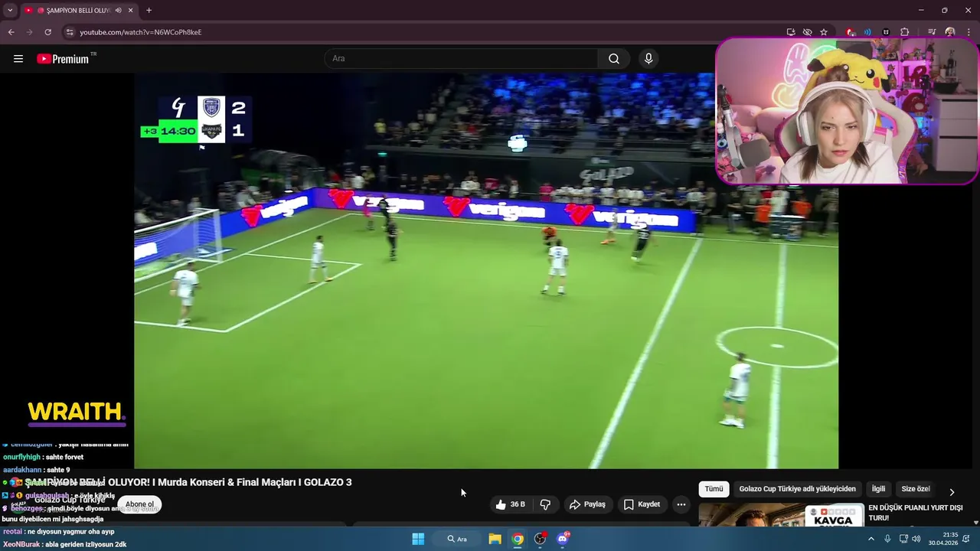980x551 pixels.
Task: Go back with browser back arrow
Action: [11, 32]
